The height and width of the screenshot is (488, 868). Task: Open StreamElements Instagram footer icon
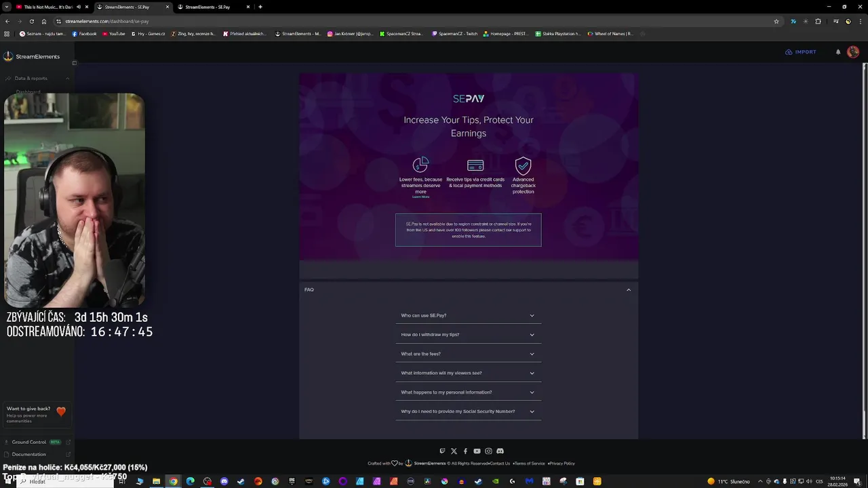tap(488, 451)
